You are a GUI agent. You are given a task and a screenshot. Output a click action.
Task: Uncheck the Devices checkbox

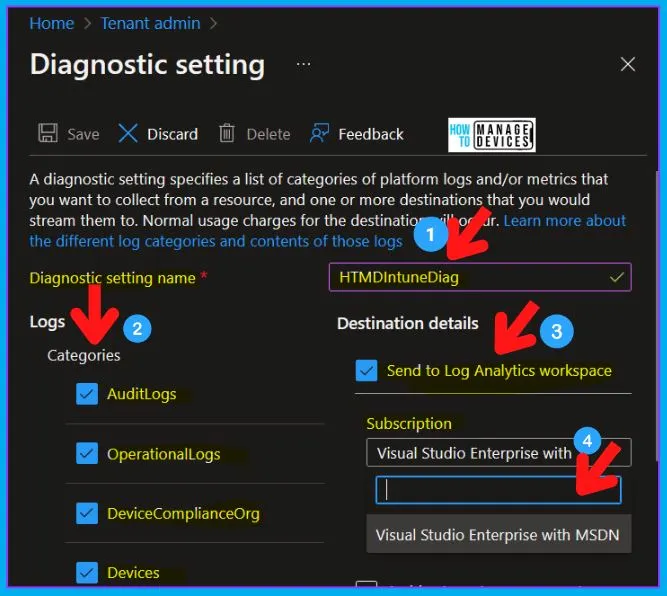(87, 573)
